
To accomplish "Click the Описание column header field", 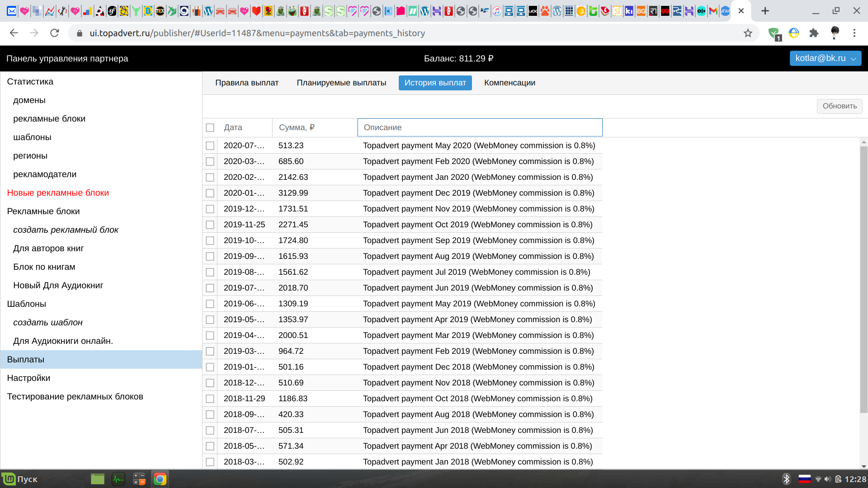I will (x=480, y=127).
